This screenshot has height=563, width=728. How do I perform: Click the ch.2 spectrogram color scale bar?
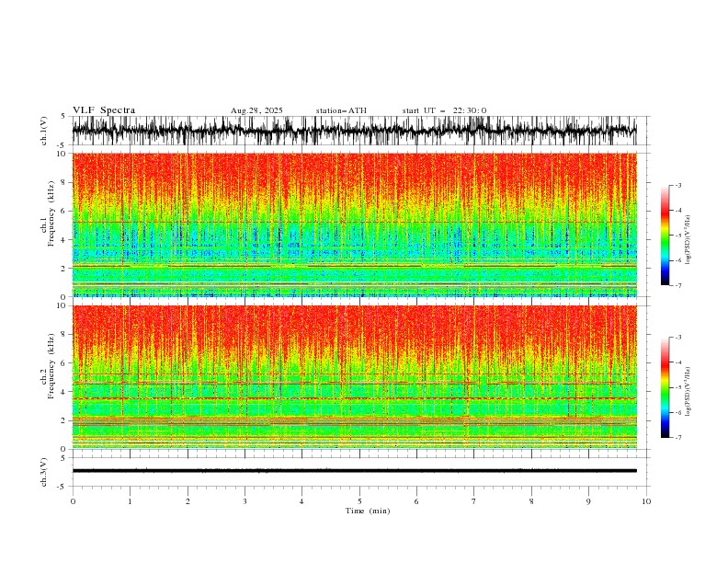pos(665,387)
